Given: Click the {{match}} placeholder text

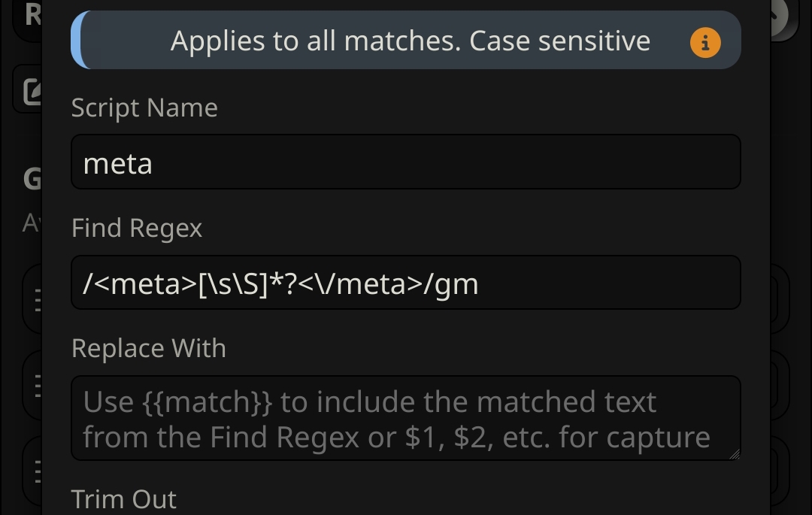Looking at the screenshot, I should coord(208,402).
